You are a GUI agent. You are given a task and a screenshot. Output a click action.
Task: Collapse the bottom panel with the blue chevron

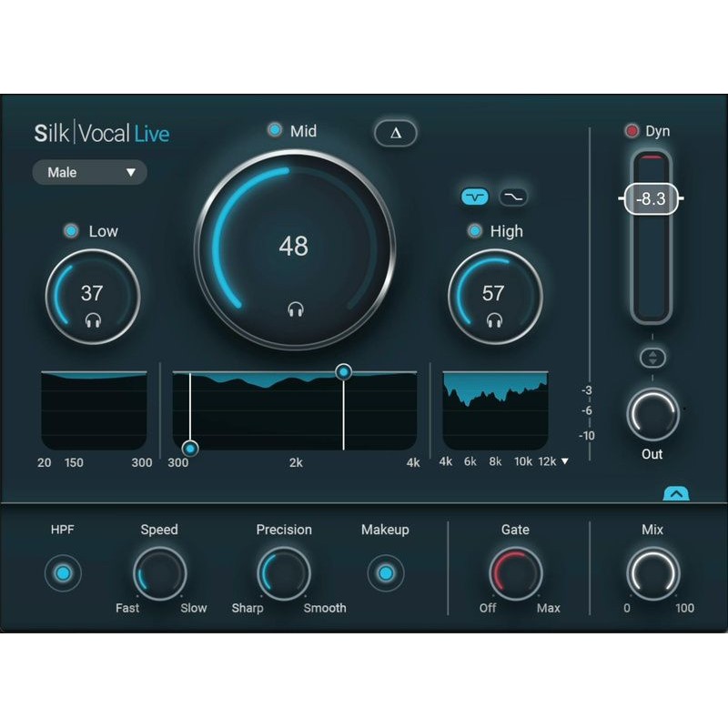tap(675, 492)
